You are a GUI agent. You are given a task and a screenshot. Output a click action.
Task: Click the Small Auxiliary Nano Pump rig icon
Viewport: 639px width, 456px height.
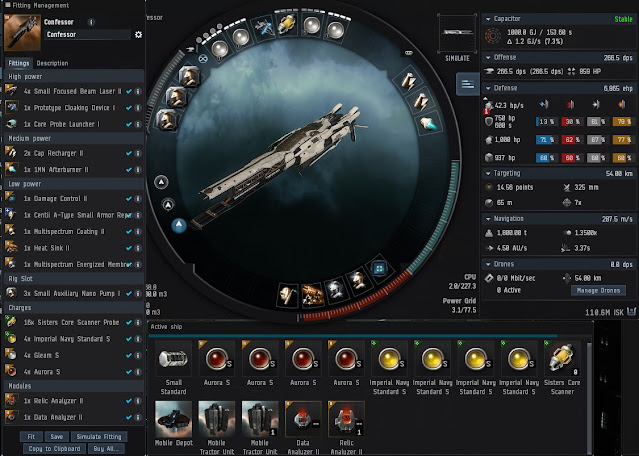point(11,293)
